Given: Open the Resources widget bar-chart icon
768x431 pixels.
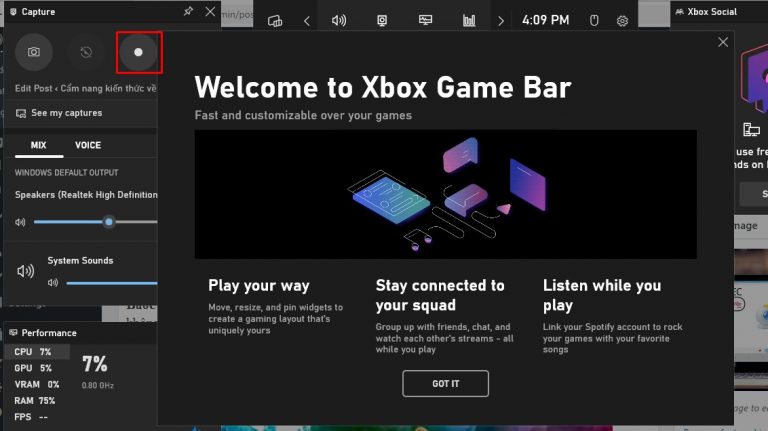Looking at the screenshot, I should click(469, 20).
